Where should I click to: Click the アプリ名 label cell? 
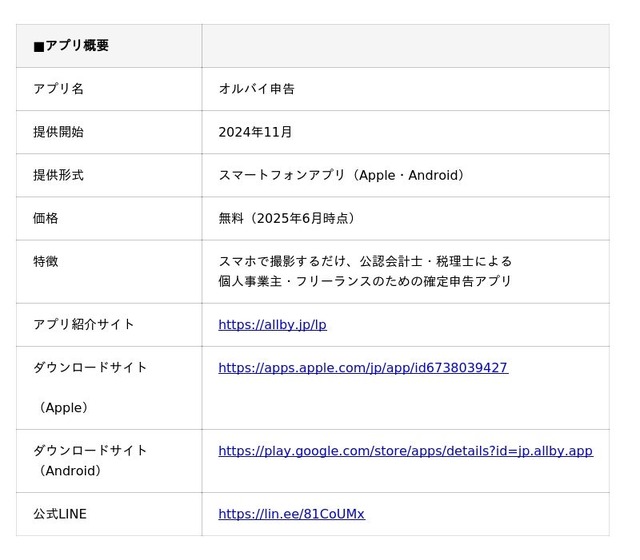(x=58, y=89)
